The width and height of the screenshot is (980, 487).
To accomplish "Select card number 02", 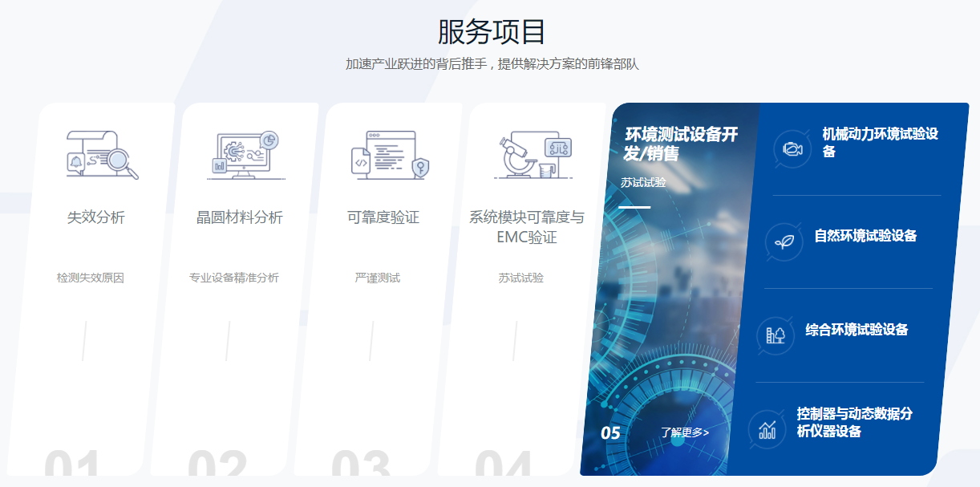I will click(x=217, y=465).
